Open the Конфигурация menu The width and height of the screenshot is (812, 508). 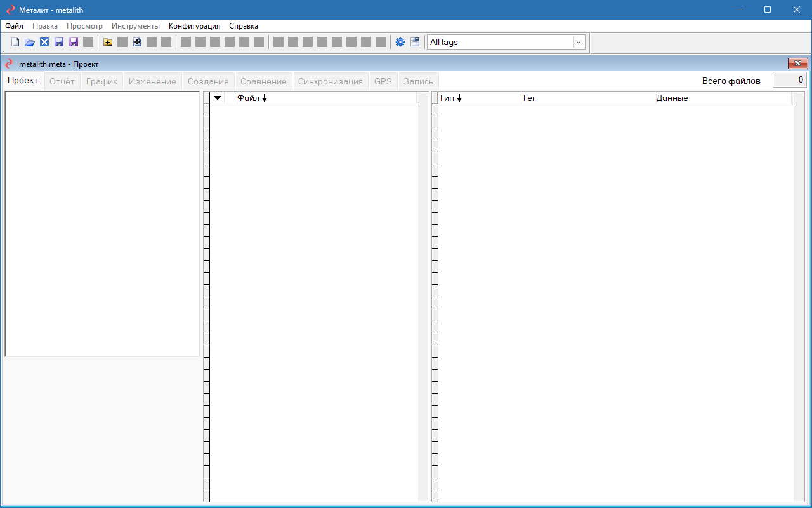pos(194,26)
